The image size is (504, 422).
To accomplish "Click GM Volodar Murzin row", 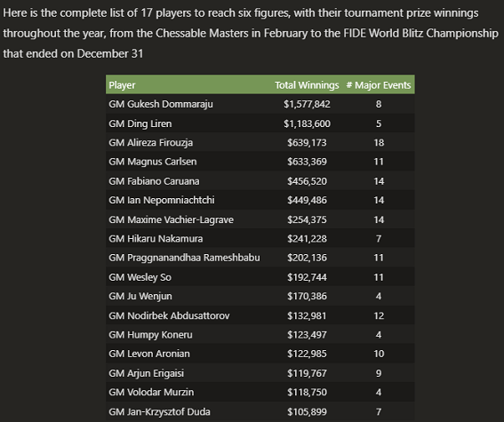I will tap(260, 392).
